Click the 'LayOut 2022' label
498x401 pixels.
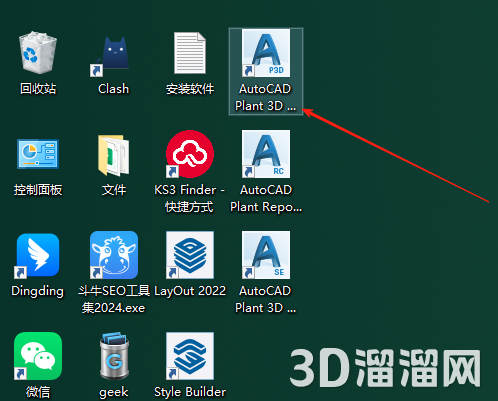coord(190,291)
